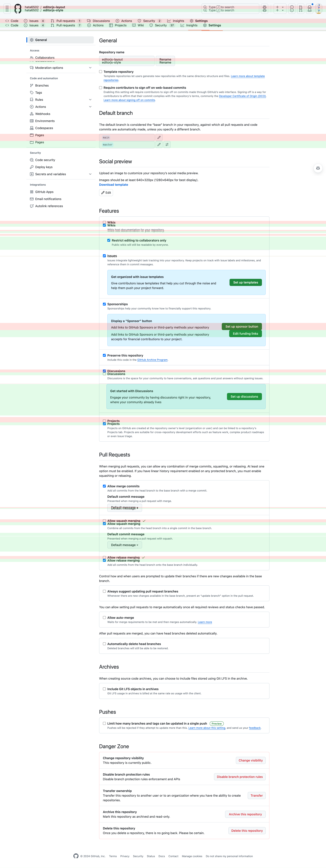Open the GitHub homepage logo in header
This screenshot has width=326, height=868.
18,8
